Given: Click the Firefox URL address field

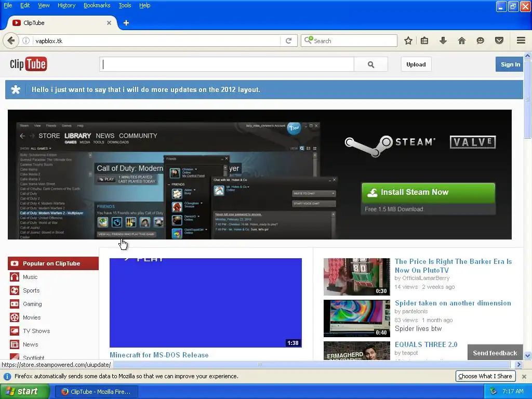Looking at the screenshot, I should (x=156, y=41).
